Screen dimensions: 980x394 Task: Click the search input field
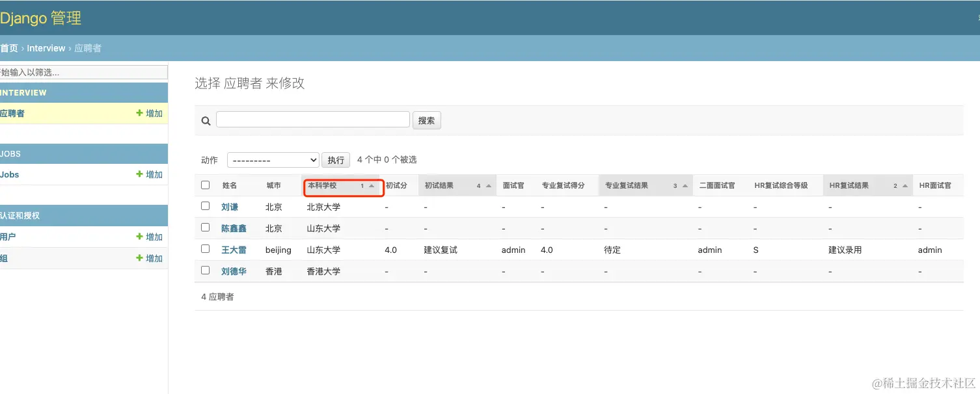(313, 120)
